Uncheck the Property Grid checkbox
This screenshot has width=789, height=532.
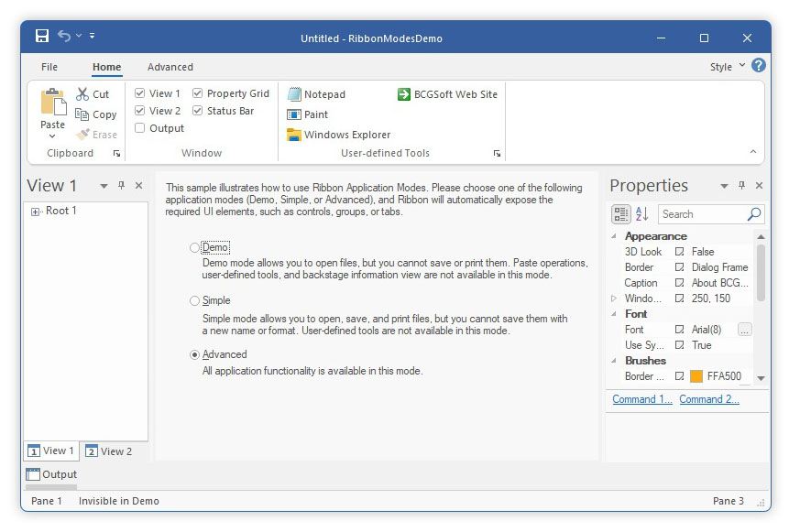198,93
